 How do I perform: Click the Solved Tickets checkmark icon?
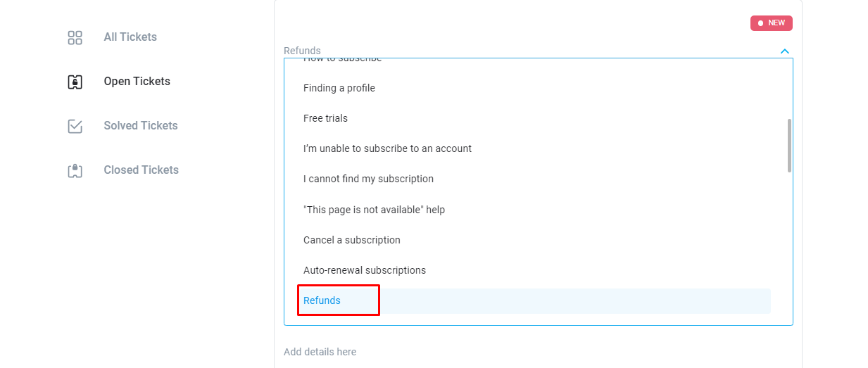[x=75, y=126]
